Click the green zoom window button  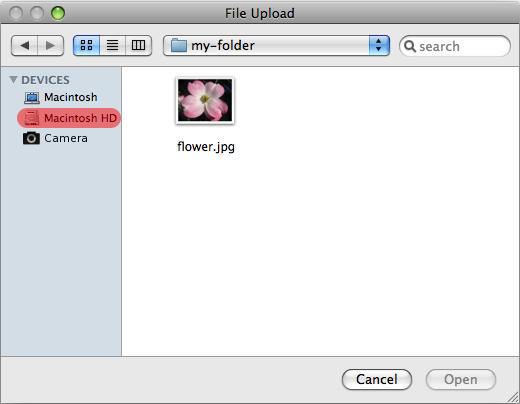pos(58,13)
